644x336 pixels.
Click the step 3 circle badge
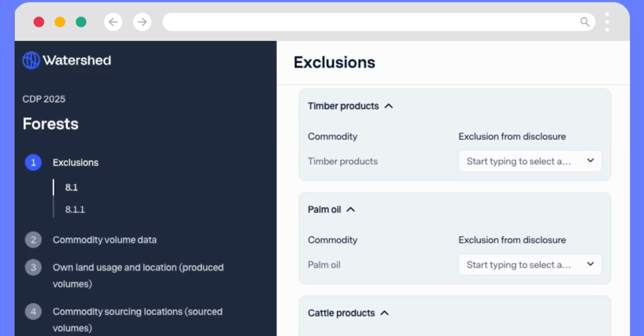(33, 267)
